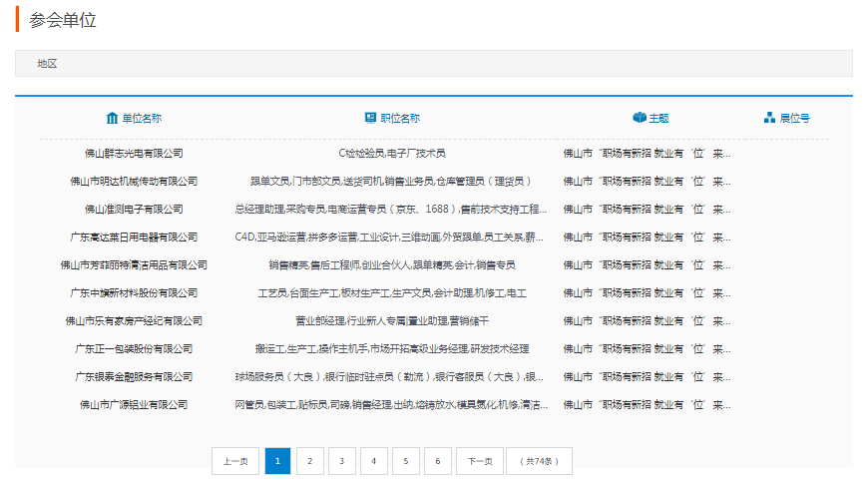Click positions starting with 销售精英,售后工程师

point(392,265)
